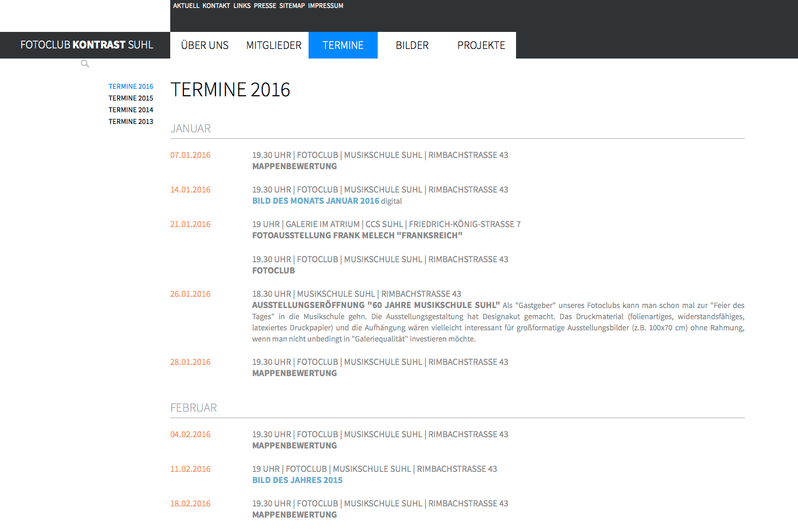Open the BILD DES JAHRES 2015 link

(297, 480)
